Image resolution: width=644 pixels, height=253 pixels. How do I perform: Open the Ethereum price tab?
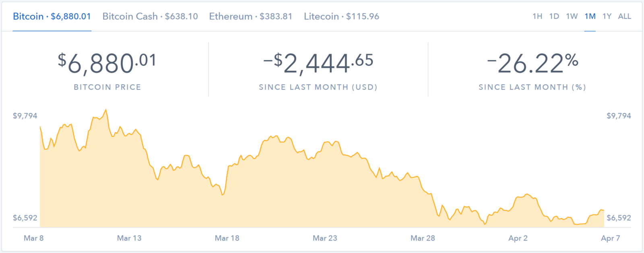250,17
